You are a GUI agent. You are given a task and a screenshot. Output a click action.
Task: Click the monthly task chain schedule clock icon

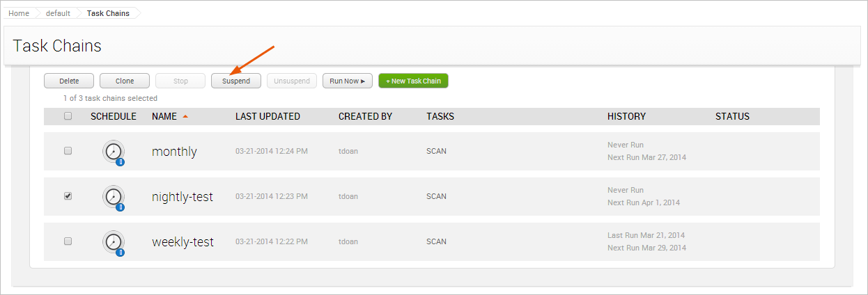(114, 152)
